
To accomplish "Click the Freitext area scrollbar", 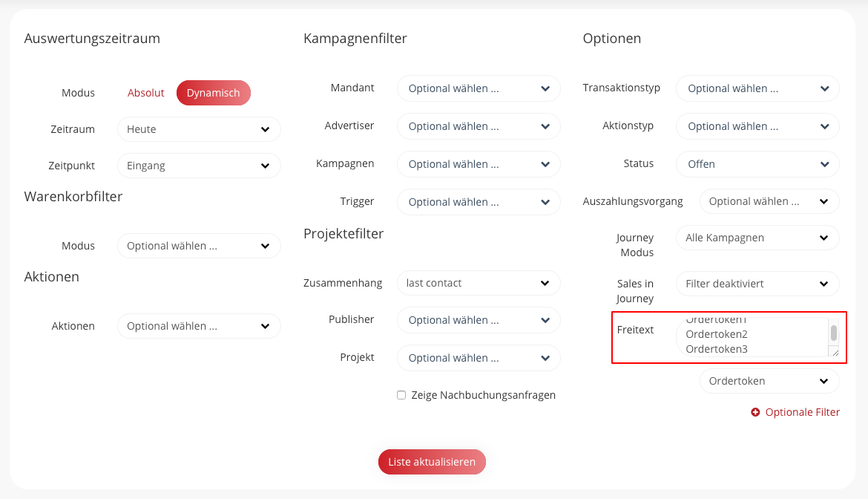I will (834, 333).
